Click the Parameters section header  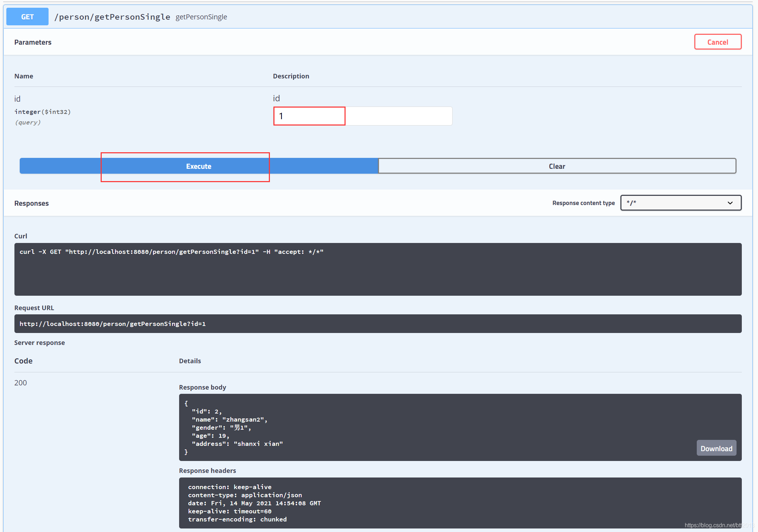(x=33, y=42)
